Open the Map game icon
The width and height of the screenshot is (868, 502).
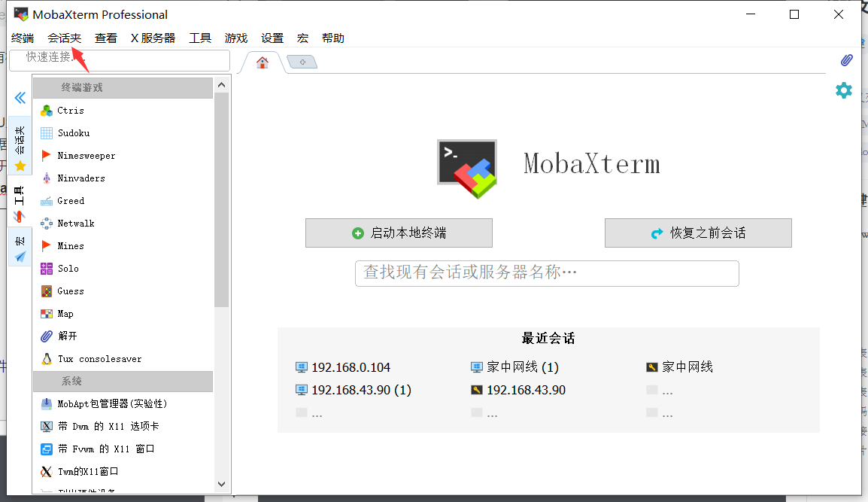point(47,314)
